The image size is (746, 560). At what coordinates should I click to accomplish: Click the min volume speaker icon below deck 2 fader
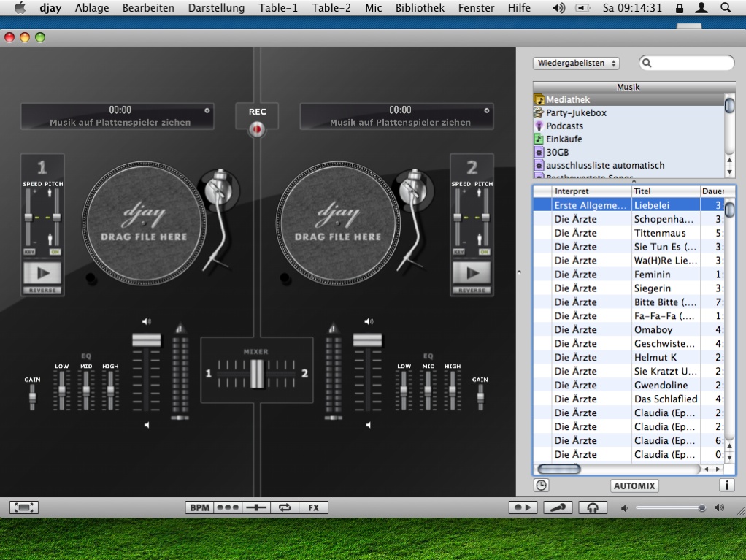pos(368,425)
